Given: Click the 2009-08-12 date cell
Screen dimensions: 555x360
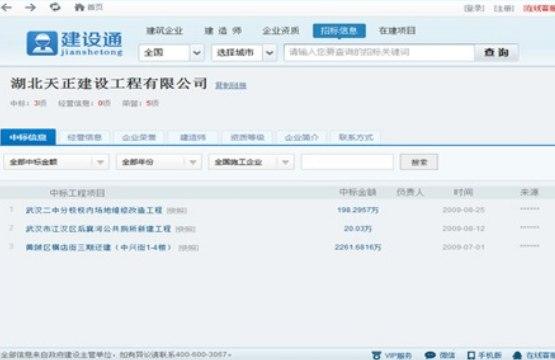Looking at the screenshot, I should coord(463,229).
